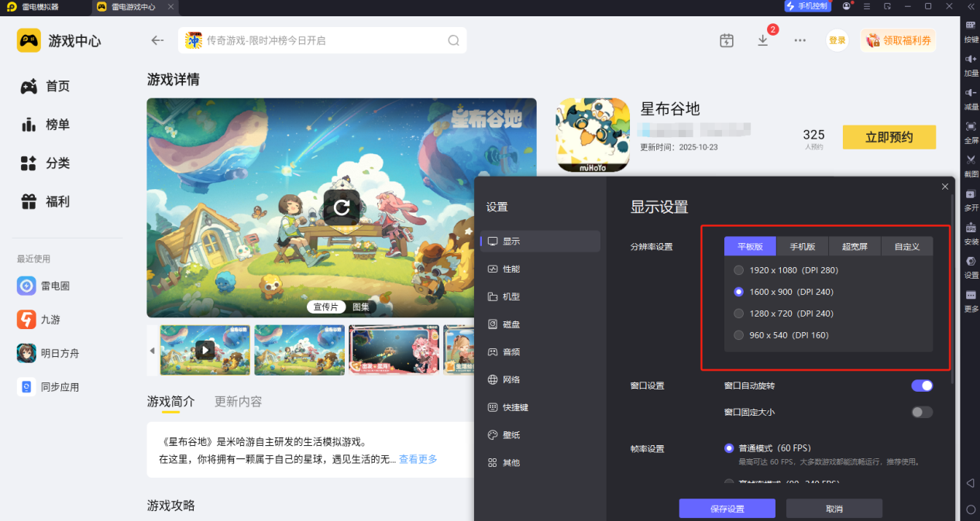
Task: Switch to 自定义 custom resolution tab
Action: (906, 245)
